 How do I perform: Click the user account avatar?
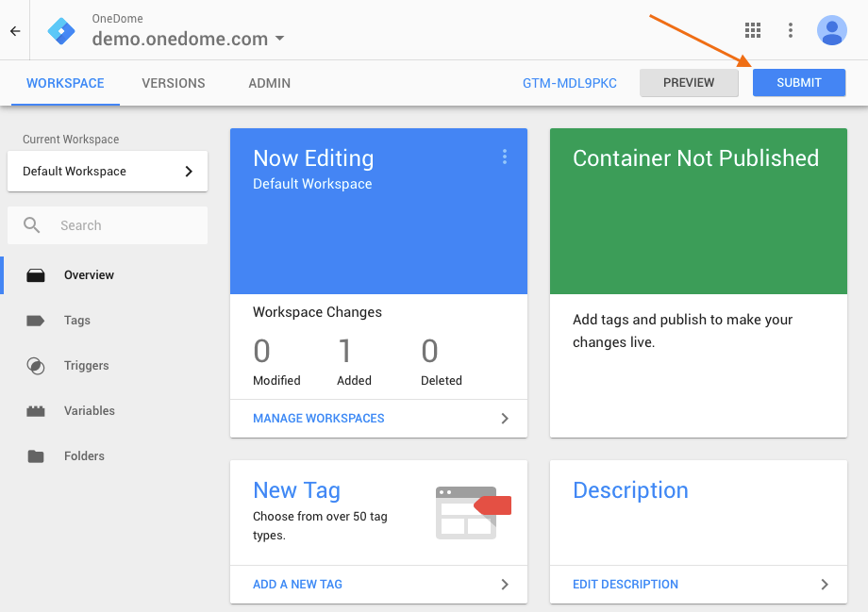(831, 30)
